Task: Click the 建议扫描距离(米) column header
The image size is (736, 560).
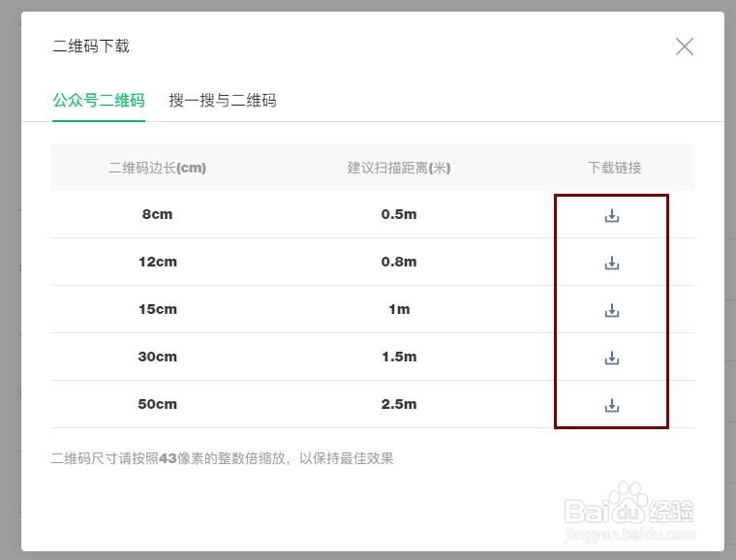Action: [399, 168]
